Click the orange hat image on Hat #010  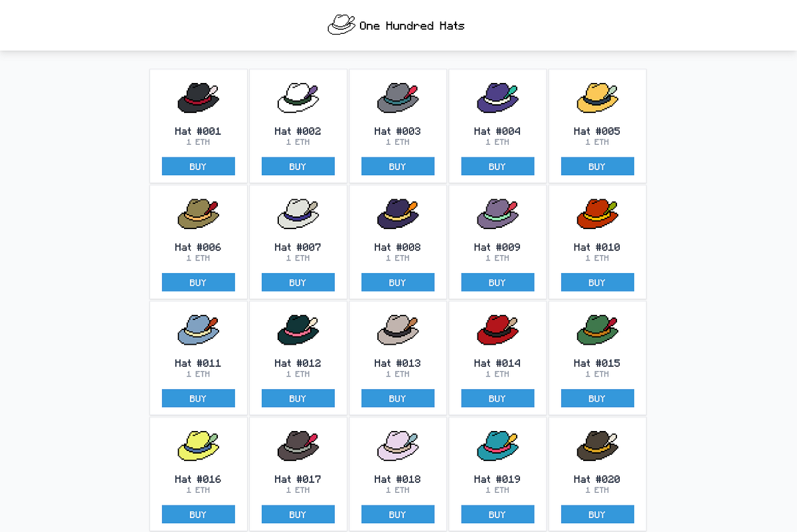[596, 213]
